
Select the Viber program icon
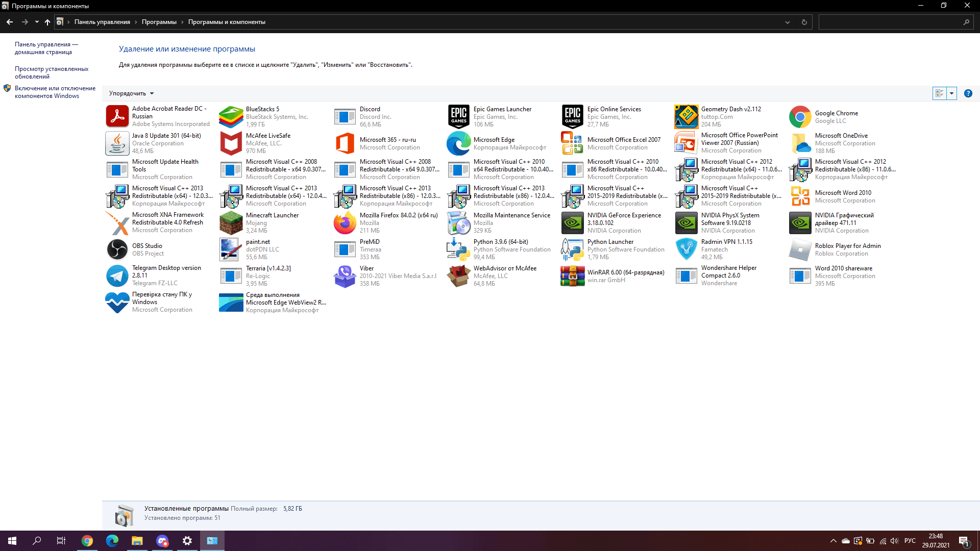[345, 276]
